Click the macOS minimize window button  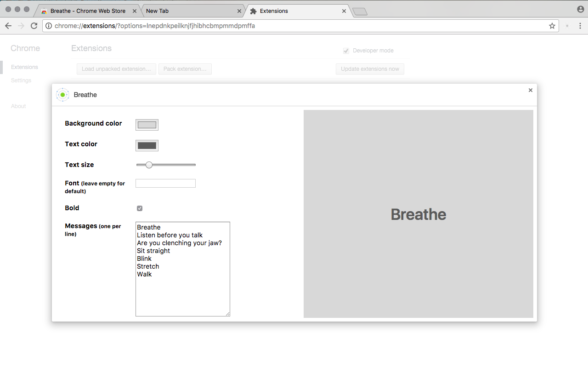click(17, 9)
